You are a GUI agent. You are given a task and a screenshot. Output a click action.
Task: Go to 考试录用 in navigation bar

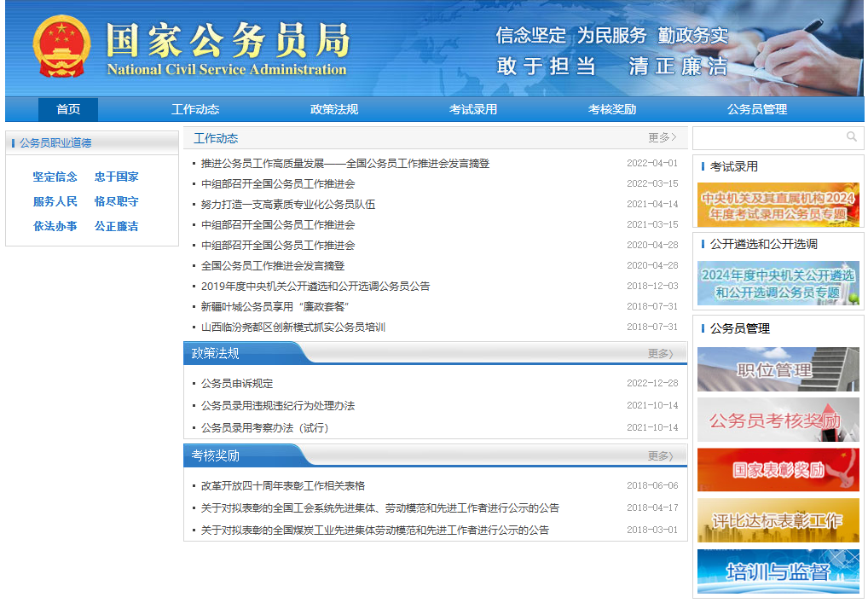click(x=472, y=109)
